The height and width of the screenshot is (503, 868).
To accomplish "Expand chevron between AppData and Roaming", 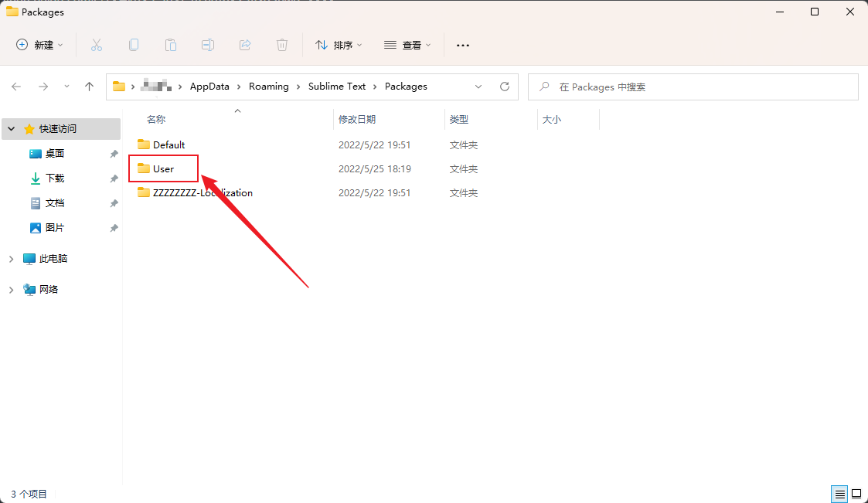I will click(239, 87).
